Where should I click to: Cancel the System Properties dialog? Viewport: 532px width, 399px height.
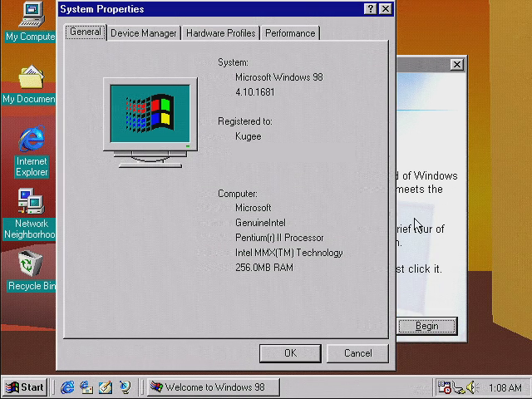[357, 353]
